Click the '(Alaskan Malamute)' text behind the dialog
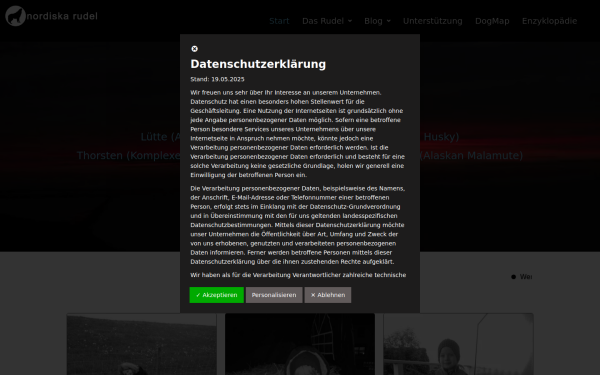 (471, 155)
